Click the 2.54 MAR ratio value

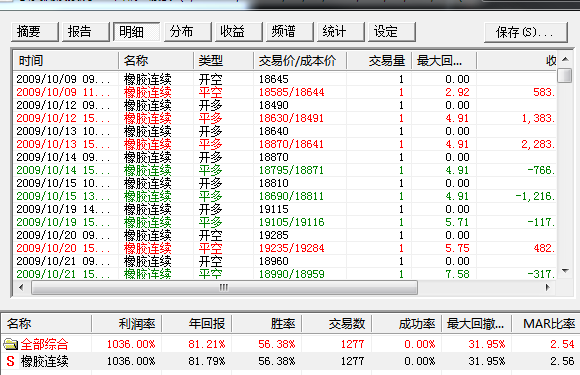[562, 344]
